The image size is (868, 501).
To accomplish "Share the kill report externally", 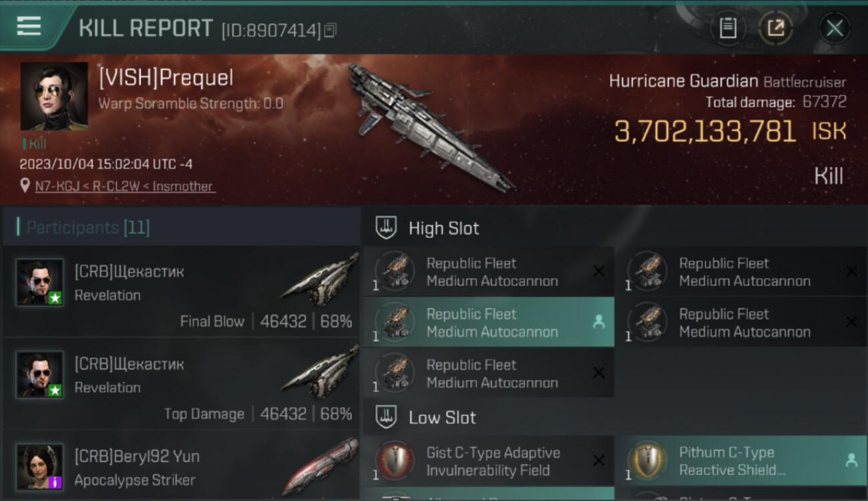I will click(776, 28).
